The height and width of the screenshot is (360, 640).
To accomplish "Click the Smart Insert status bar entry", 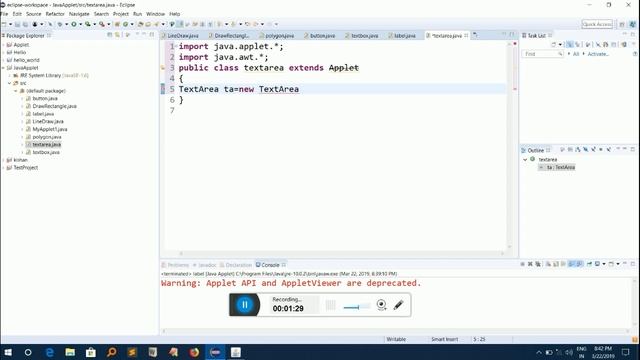I will click(x=444, y=339).
